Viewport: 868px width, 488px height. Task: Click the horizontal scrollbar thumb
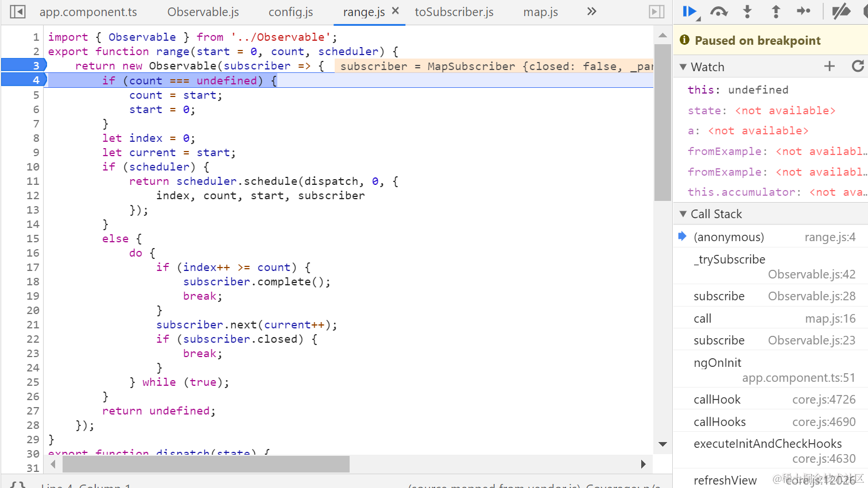pyautogui.click(x=206, y=464)
